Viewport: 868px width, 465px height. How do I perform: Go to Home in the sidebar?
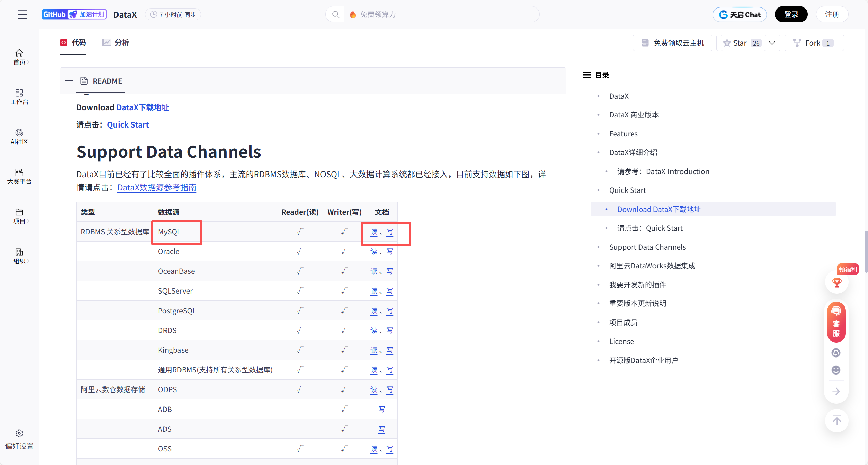point(19,57)
